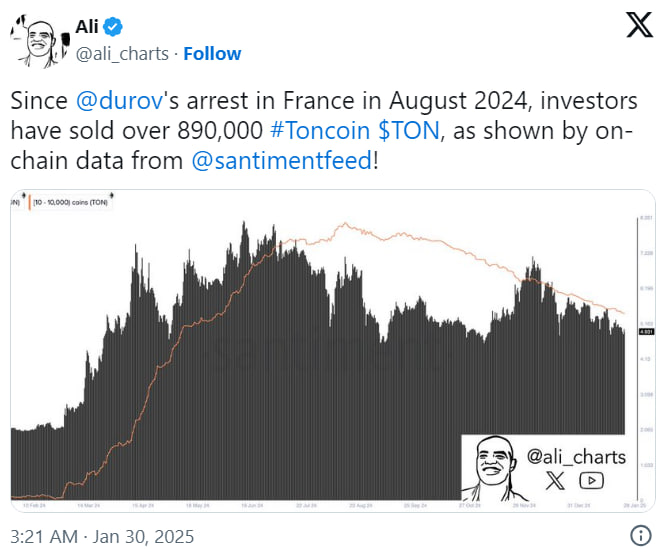Click the X icon in chart watermark
This screenshot has height=558, width=666.
coord(555,480)
